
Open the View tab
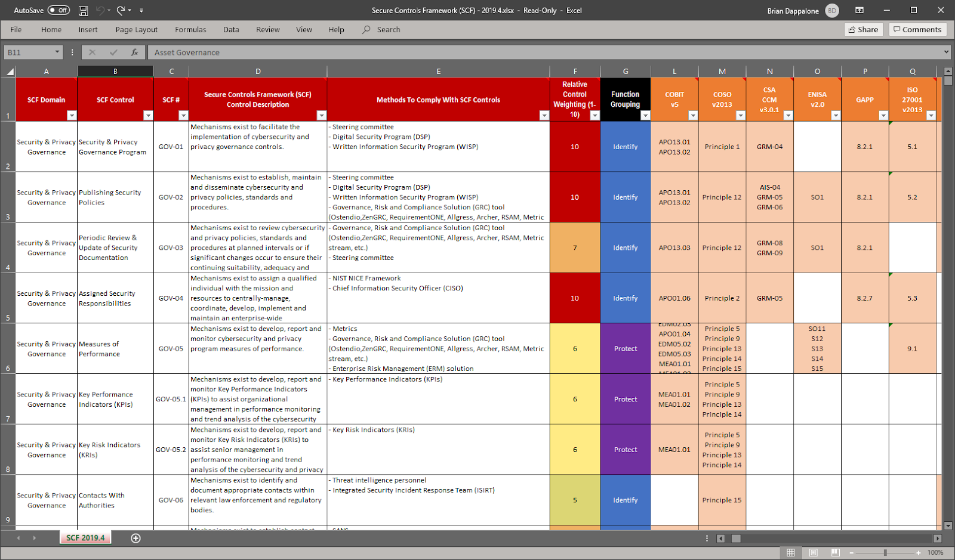(x=304, y=29)
